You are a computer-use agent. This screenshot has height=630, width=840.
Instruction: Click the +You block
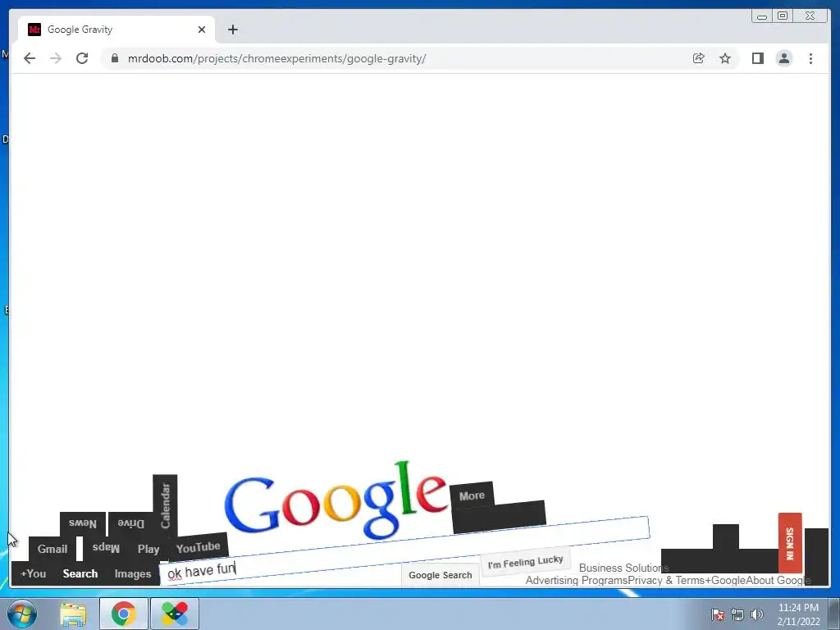click(x=33, y=573)
